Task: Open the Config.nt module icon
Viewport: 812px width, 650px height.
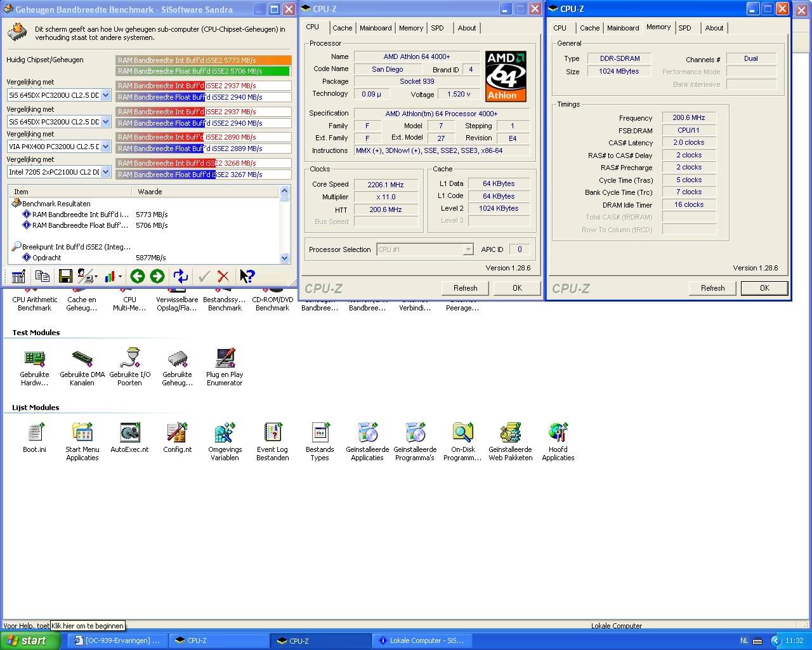Action: (x=177, y=438)
